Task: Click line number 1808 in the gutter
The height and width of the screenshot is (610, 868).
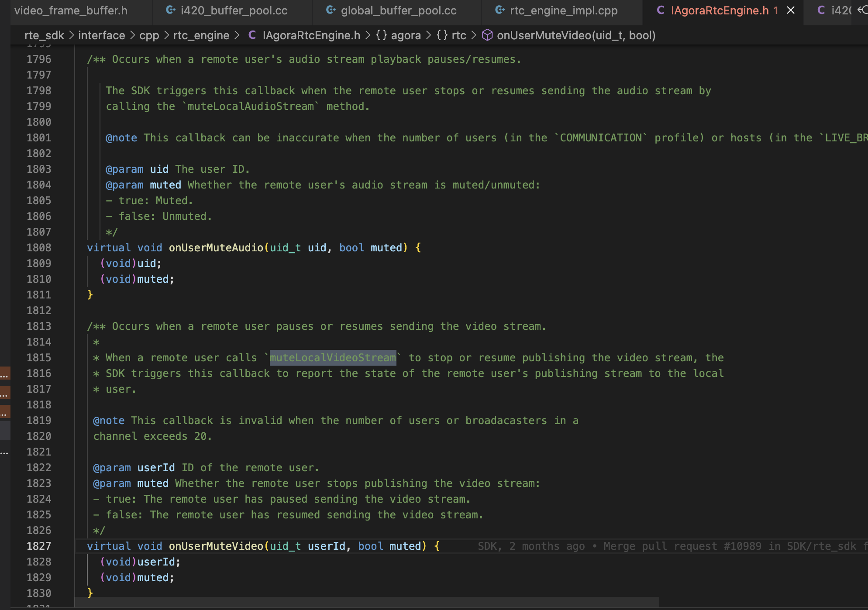Action: point(39,248)
